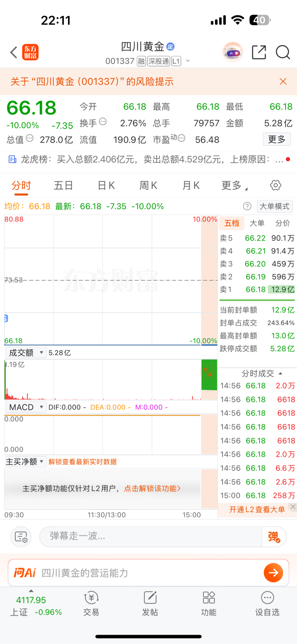Tap 设自选 in the bottom bar

coord(267,603)
